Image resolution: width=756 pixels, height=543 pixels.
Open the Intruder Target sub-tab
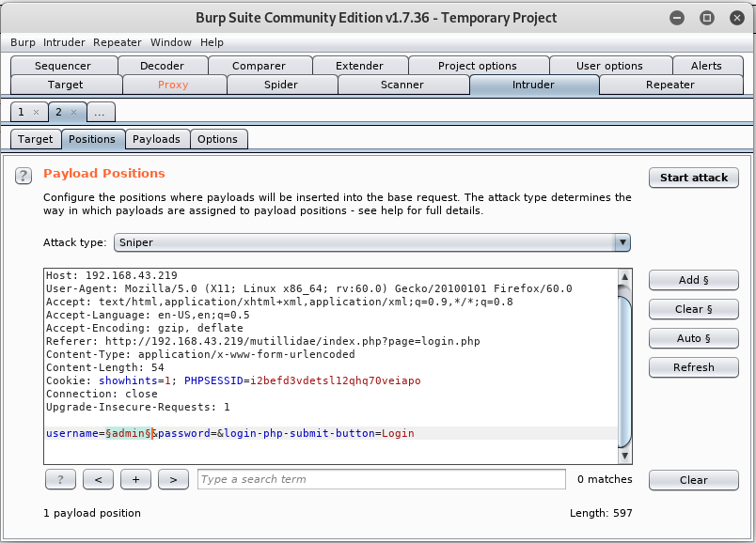35,139
